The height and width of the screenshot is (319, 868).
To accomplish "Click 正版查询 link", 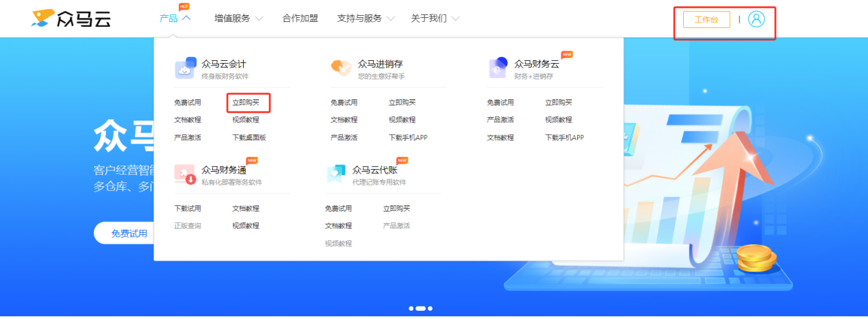I will (x=188, y=226).
